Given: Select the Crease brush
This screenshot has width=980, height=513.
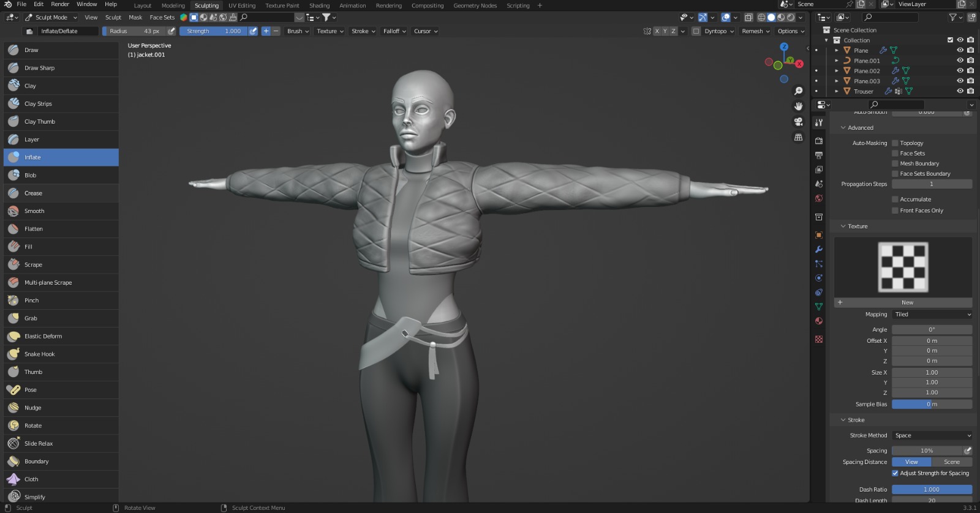Looking at the screenshot, I should (61, 193).
